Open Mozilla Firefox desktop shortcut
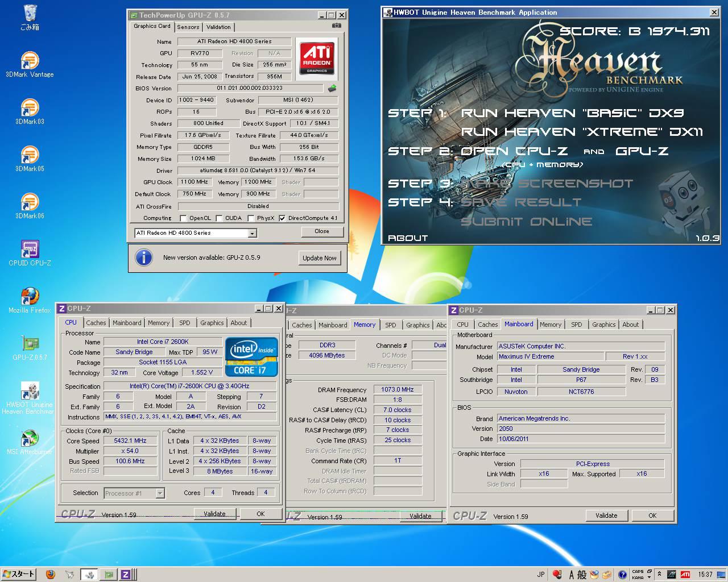Image resolution: width=728 pixels, height=582 pixels. [x=30, y=300]
